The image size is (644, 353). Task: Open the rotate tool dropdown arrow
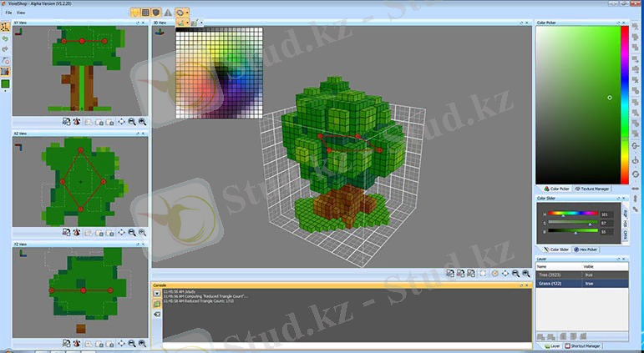[189, 14]
